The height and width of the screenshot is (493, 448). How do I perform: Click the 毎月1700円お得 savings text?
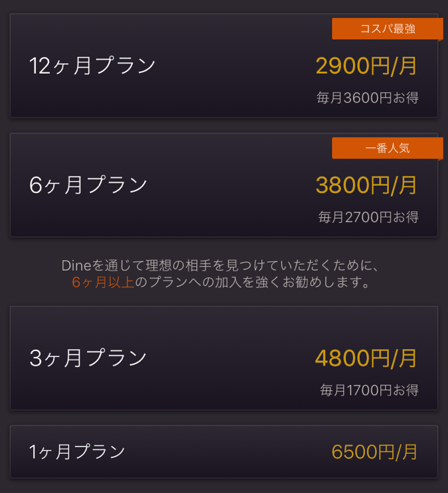tap(369, 389)
